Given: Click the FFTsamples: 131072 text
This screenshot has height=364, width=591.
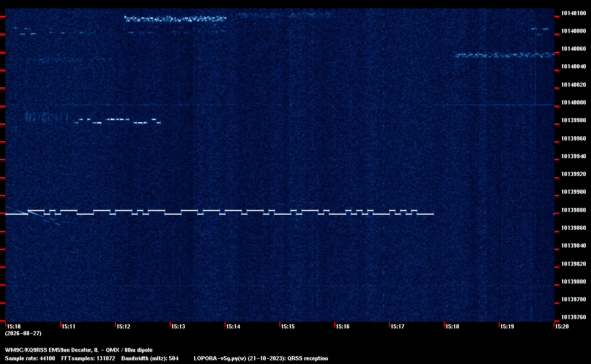Looking at the screenshot, I should pyautogui.click(x=88, y=358).
